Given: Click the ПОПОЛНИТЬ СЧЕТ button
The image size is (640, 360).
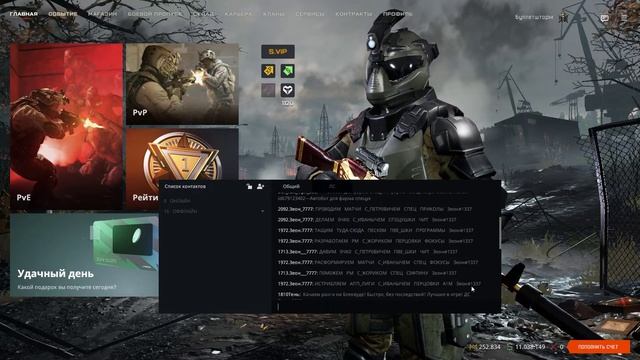Looking at the screenshot, I should click(x=598, y=347).
